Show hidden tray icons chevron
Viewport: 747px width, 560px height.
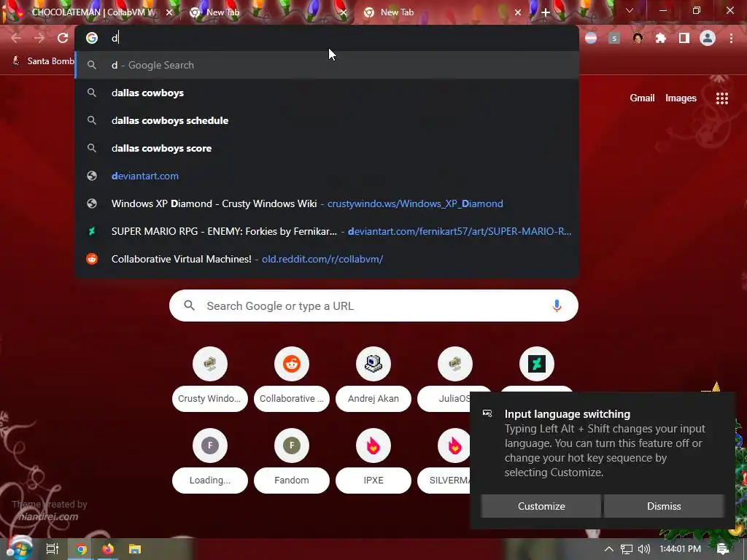pos(609,549)
